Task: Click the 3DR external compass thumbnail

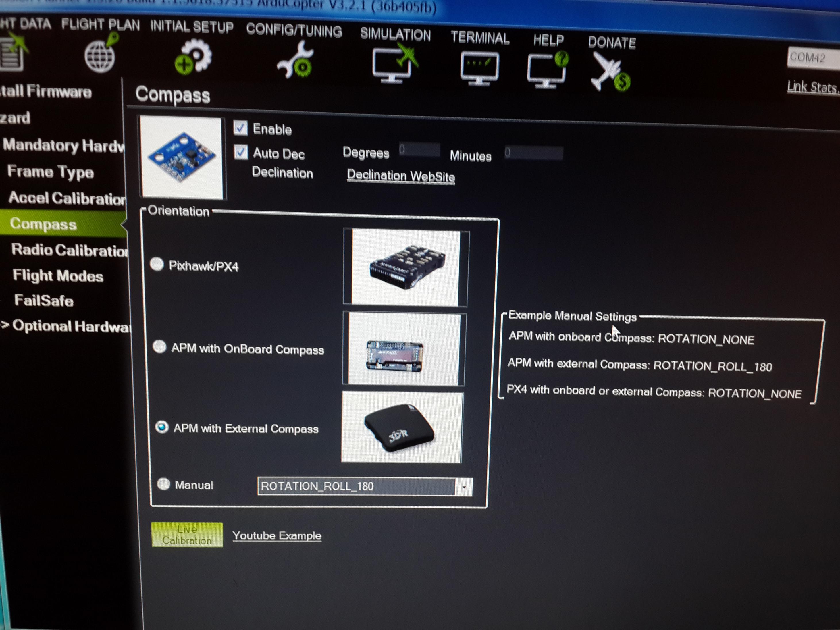Action: [402, 427]
